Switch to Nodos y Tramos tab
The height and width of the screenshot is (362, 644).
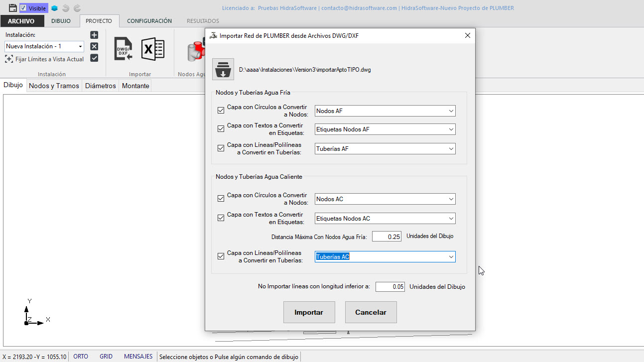[54, 86]
